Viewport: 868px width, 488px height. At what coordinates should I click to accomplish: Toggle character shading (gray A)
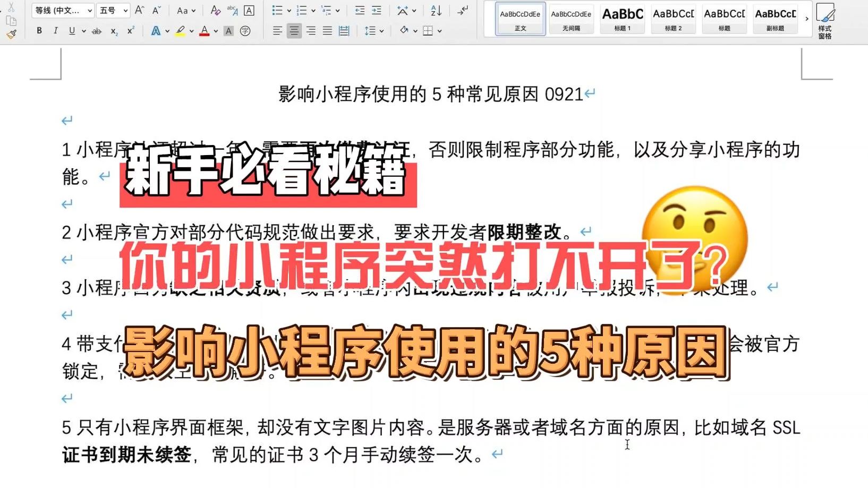coord(228,31)
